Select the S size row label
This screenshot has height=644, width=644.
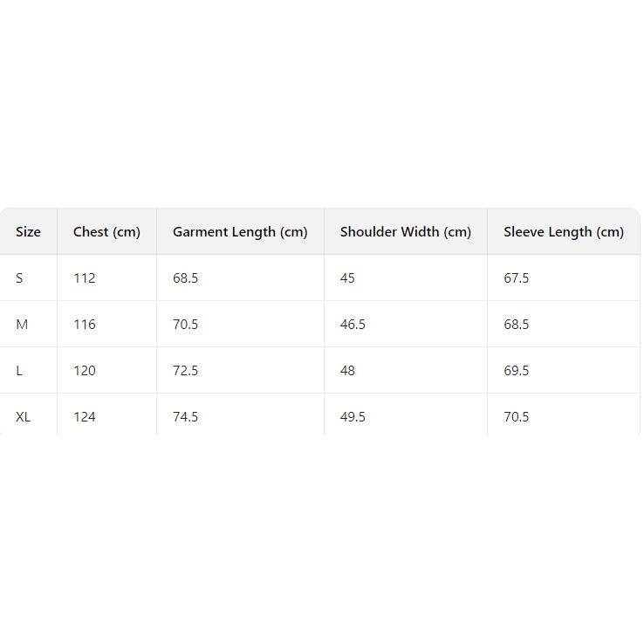pyautogui.click(x=19, y=278)
